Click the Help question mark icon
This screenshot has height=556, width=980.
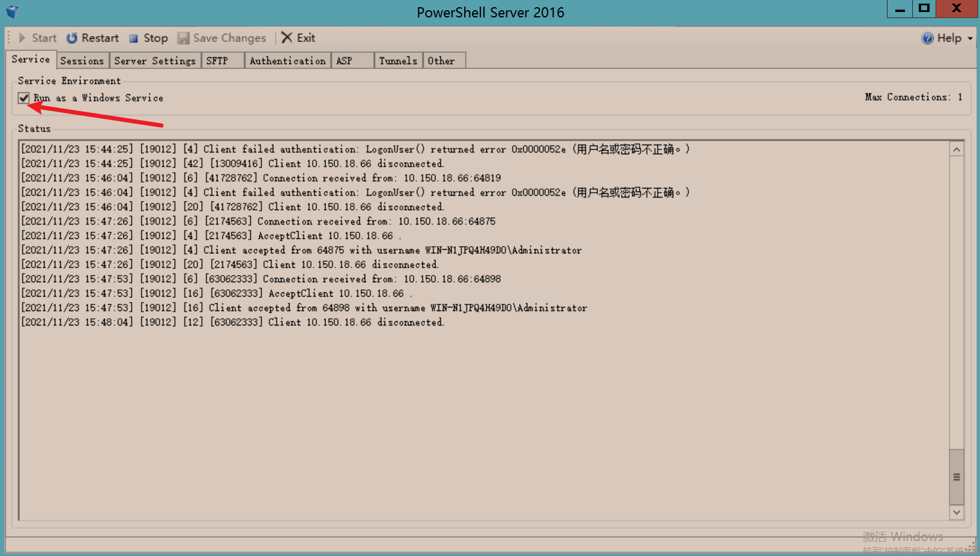(928, 38)
